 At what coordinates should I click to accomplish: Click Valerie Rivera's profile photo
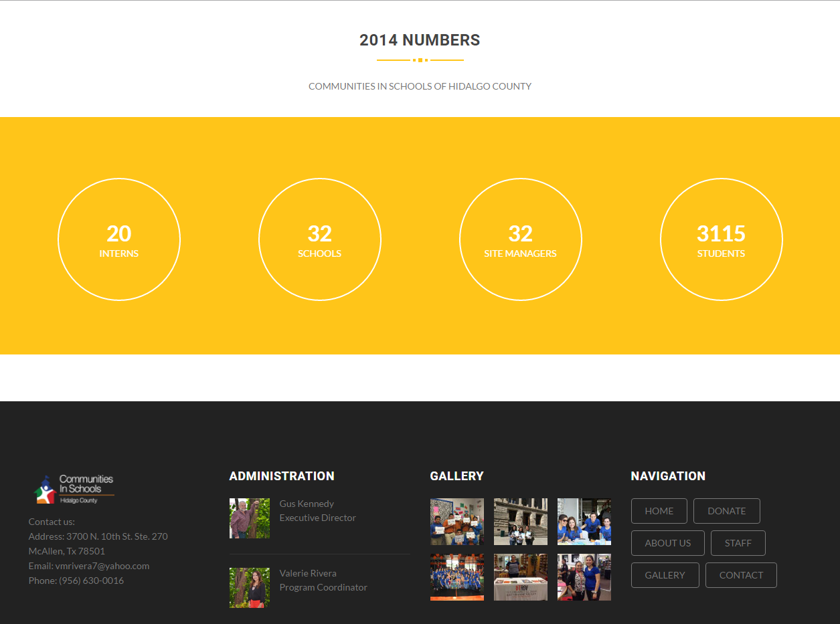[x=249, y=588]
